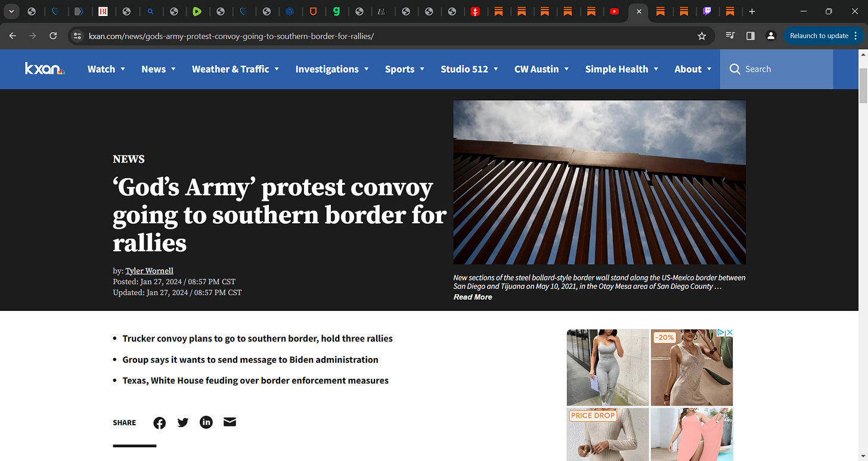
Task: Switch to the DR logo tab
Action: tap(382, 11)
